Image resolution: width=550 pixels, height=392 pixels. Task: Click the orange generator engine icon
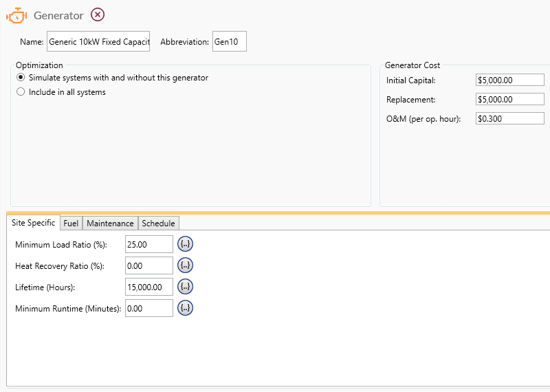16,15
